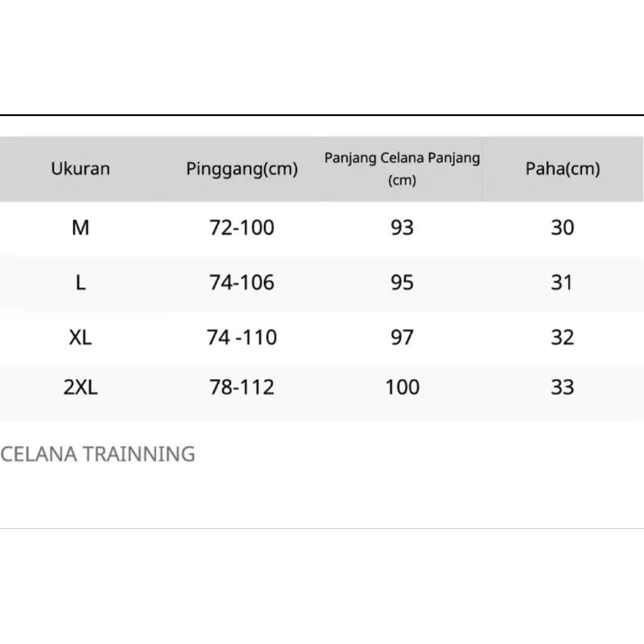Select the XL size row label

coord(80,337)
